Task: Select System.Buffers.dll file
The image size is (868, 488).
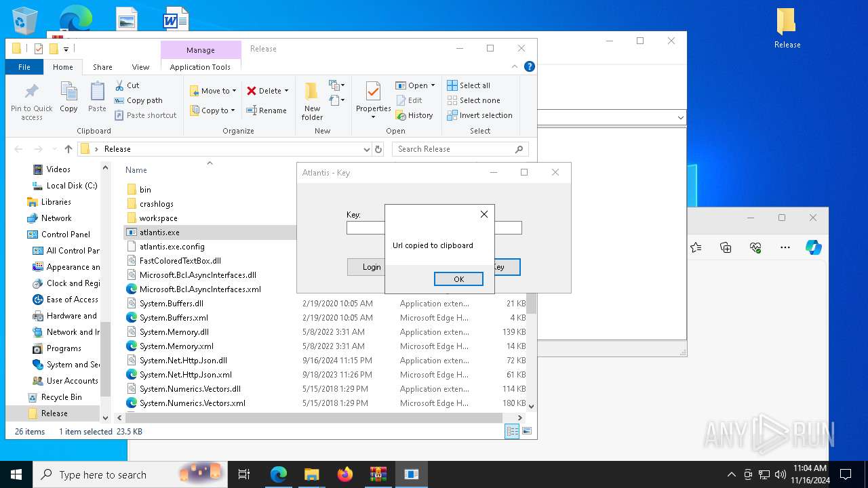Action: click(x=171, y=304)
